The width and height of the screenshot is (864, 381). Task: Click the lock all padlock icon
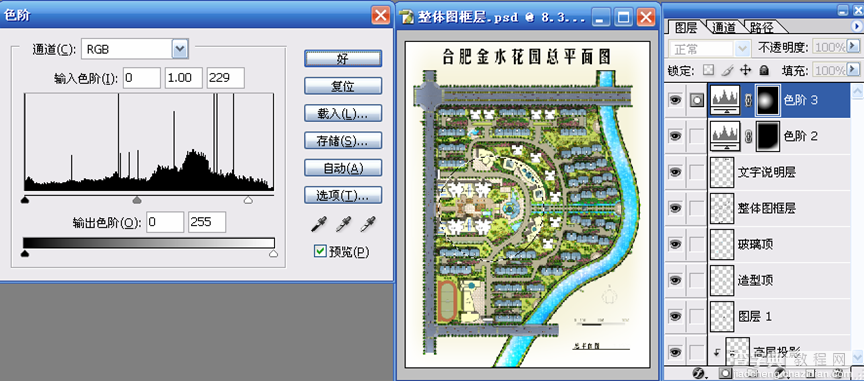(764, 70)
